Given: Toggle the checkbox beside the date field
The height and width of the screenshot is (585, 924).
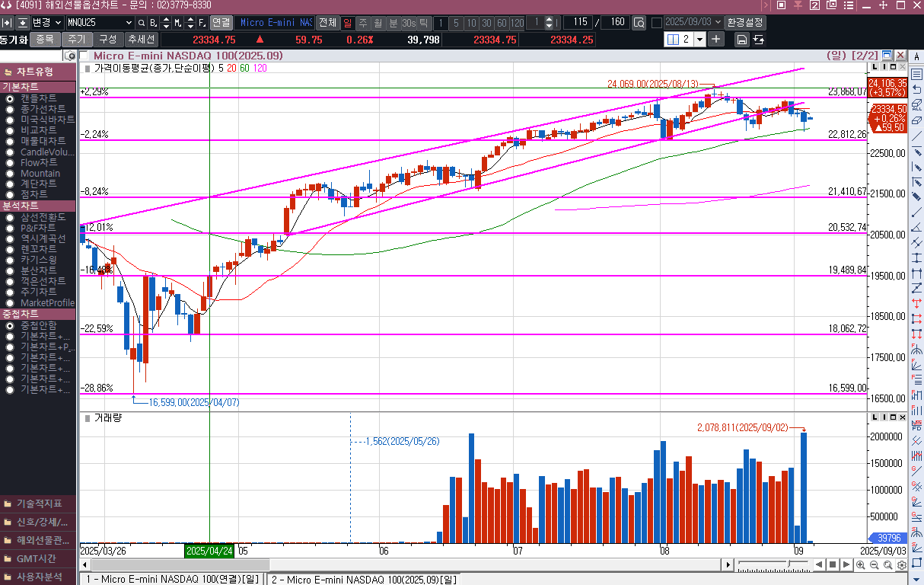Looking at the screenshot, I should click(656, 23).
